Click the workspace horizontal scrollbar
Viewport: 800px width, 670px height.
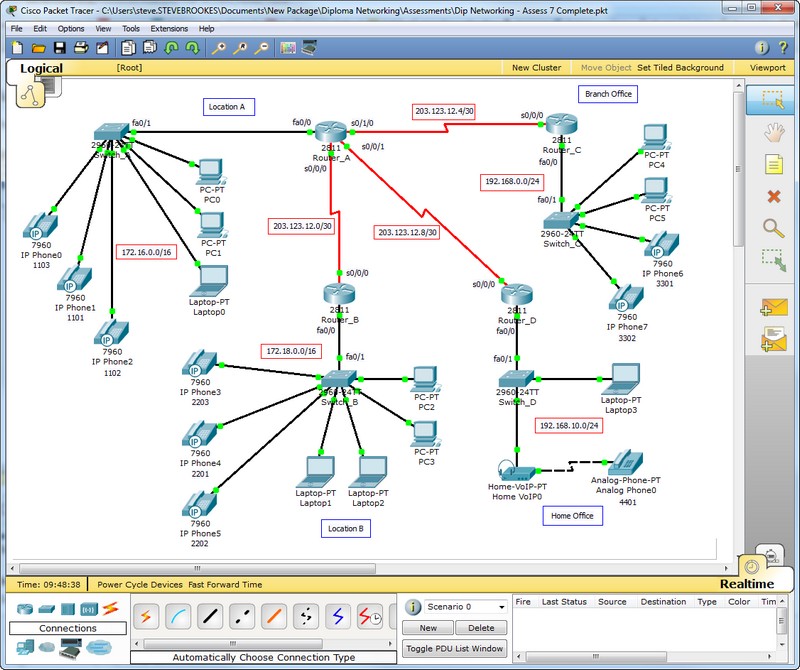[x=197, y=568]
